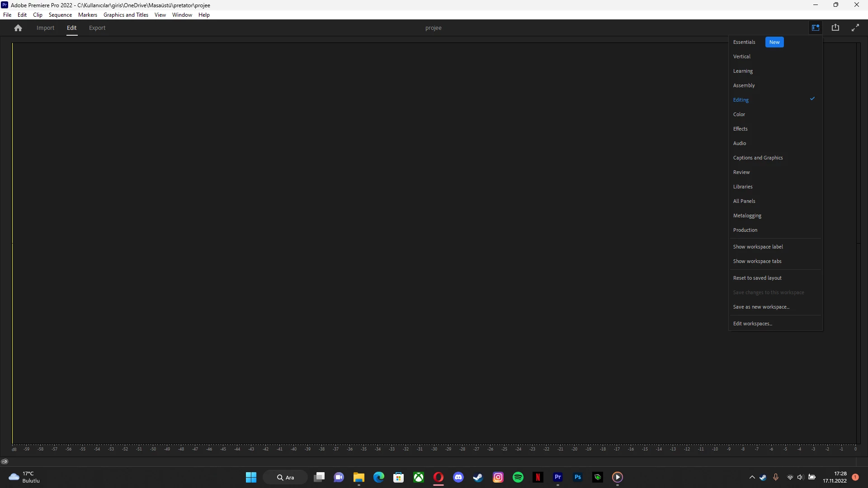Click the solo icon below audio meter
The image size is (868, 488).
(5, 461)
